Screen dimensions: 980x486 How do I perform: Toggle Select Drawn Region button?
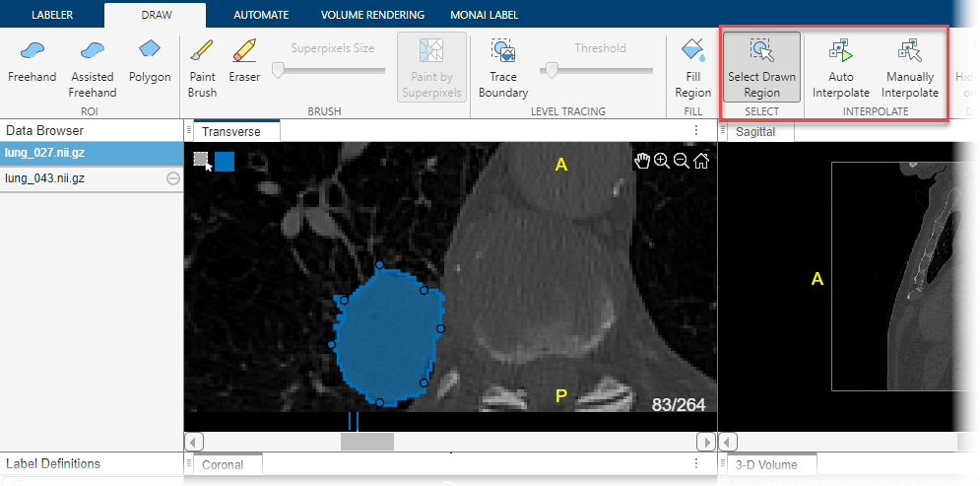(762, 67)
